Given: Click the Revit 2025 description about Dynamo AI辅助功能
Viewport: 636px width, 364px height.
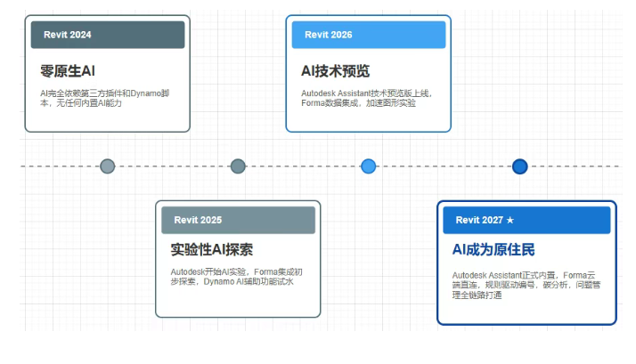Looking at the screenshot, I should [x=236, y=277].
